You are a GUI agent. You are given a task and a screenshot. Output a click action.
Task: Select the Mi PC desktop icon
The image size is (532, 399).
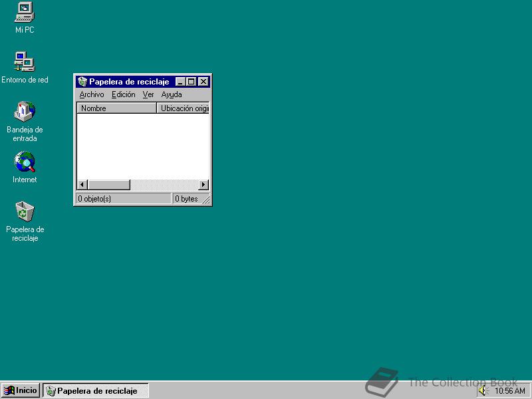click(25, 18)
